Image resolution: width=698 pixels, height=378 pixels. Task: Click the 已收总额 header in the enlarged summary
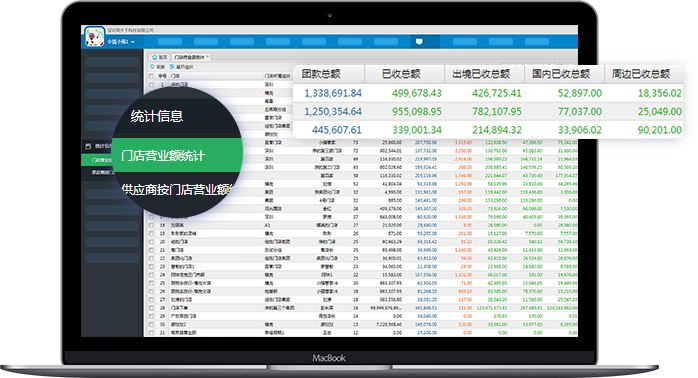pos(401,74)
